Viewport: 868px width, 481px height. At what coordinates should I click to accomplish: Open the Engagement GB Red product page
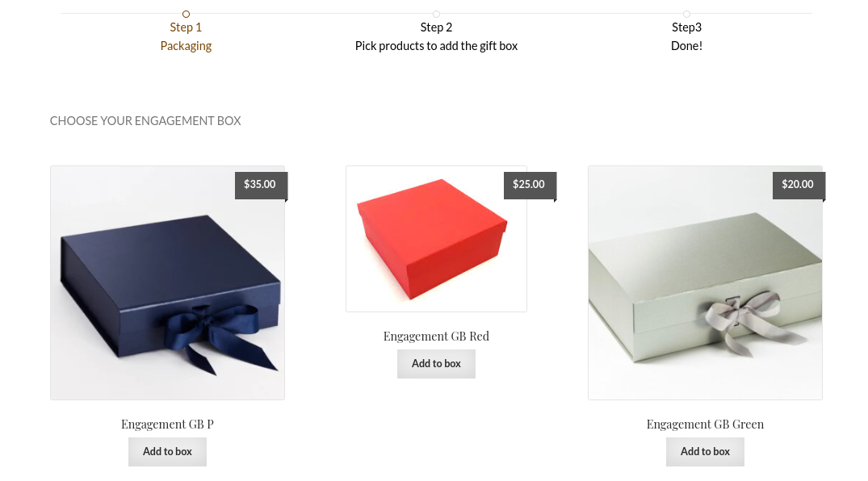(436, 336)
